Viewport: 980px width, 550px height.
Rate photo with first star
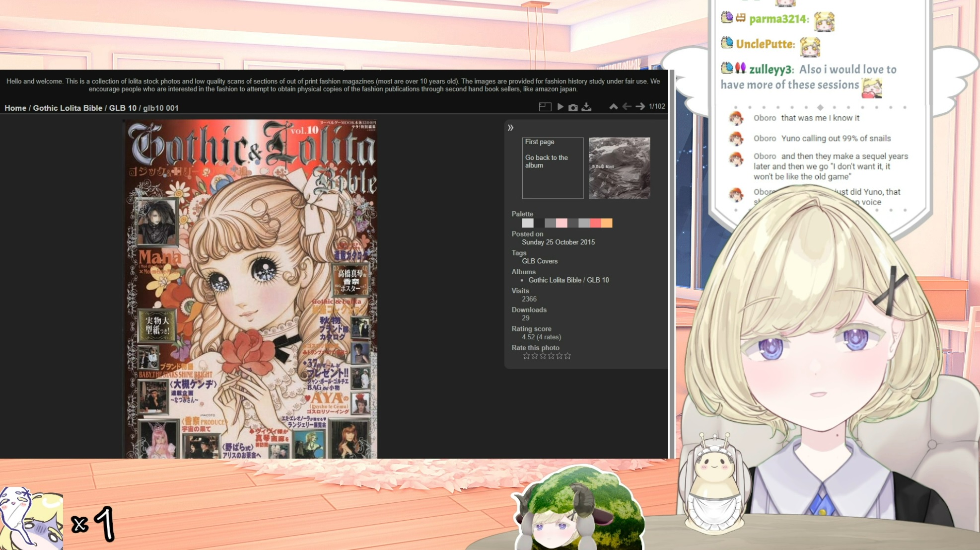526,356
